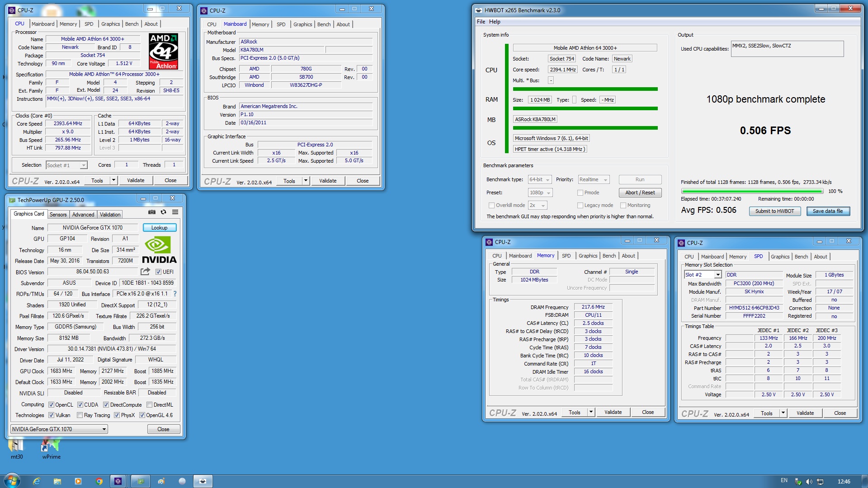This screenshot has height=488, width=868.
Task: Enable Overkill mode checkbox in HWBOT
Action: [491, 205]
